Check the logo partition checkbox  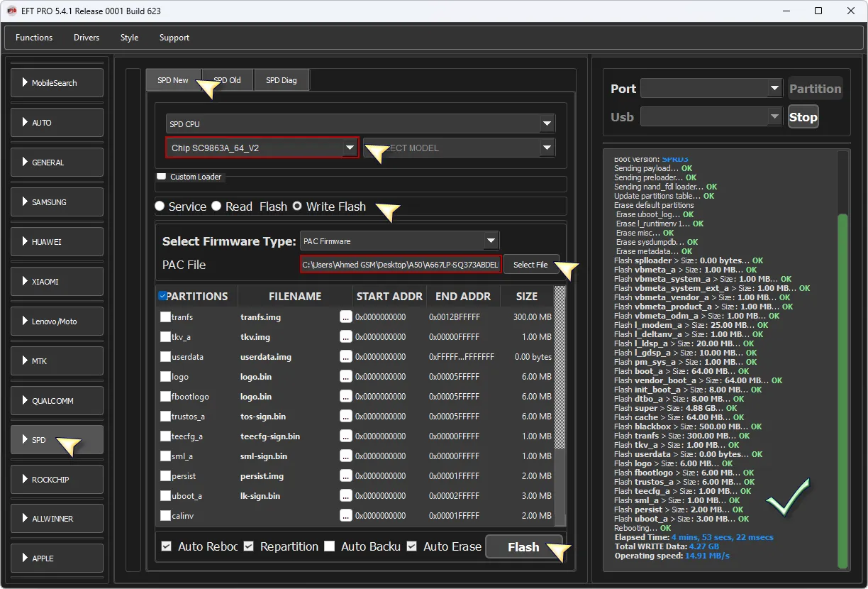(165, 377)
